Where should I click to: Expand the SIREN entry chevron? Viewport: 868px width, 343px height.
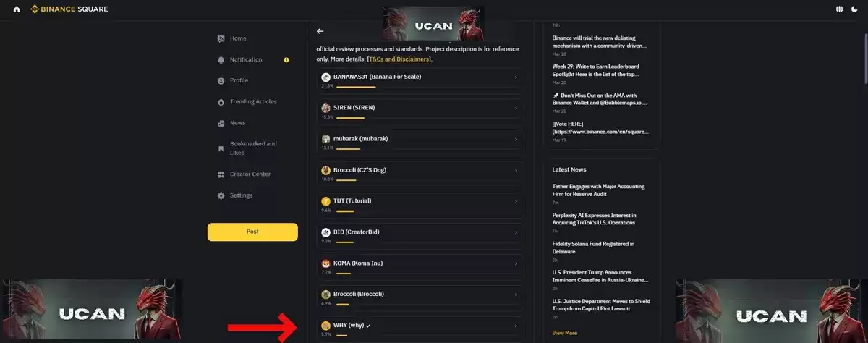[516, 109]
